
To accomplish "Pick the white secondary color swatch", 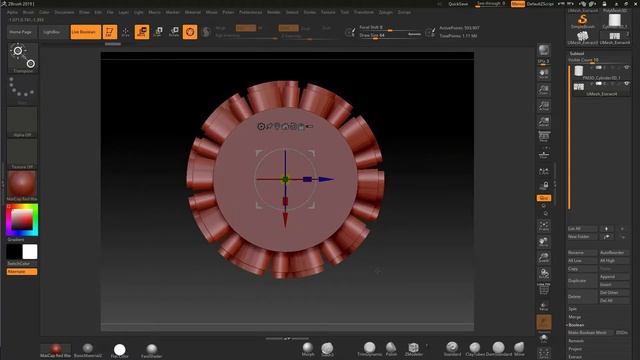I will [x=30, y=252].
